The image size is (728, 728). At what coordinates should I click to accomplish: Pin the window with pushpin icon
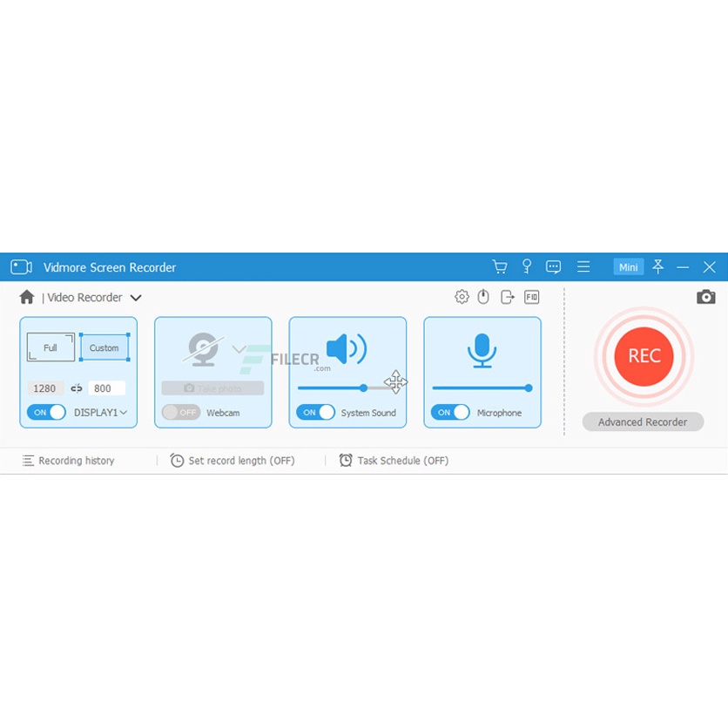[657, 267]
